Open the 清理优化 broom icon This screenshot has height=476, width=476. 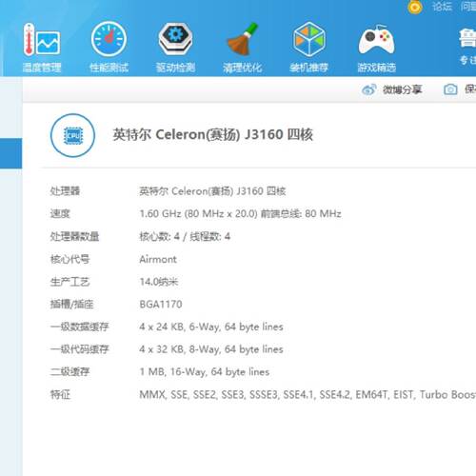[x=243, y=39]
